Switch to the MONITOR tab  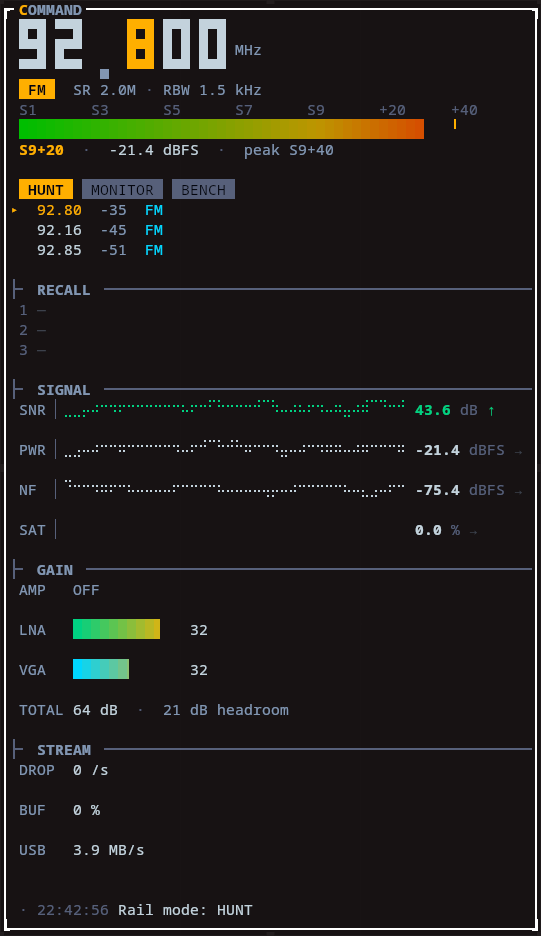(x=122, y=190)
